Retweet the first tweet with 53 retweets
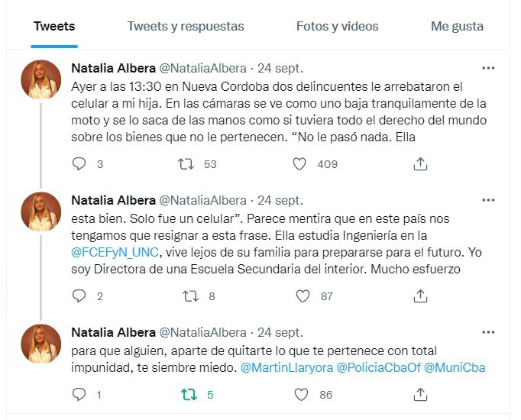The width and height of the screenshot is (521, 420). (x=187, y=163)
